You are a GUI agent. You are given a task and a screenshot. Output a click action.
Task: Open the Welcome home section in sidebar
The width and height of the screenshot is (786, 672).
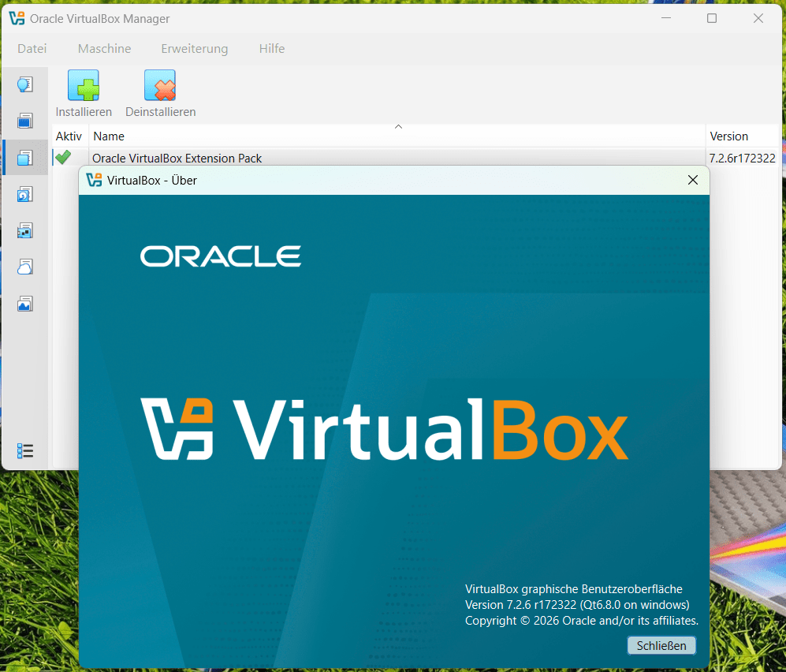tap(25, 84)
